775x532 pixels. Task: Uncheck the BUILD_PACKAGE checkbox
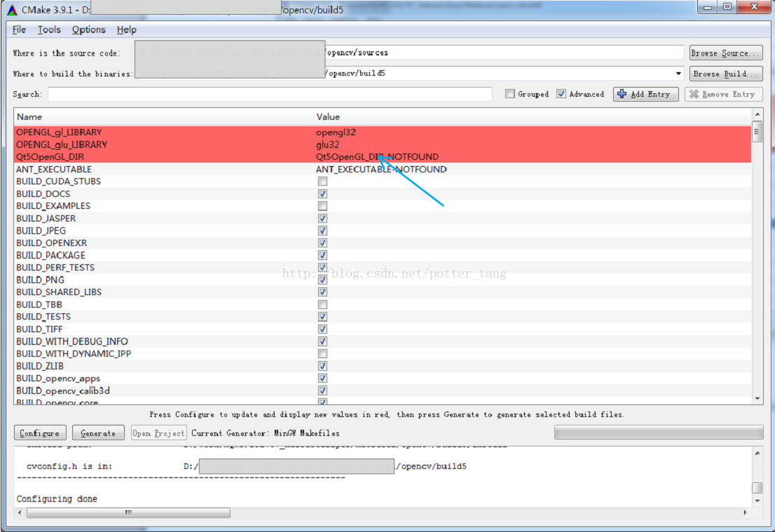click(x=322, y=255)
